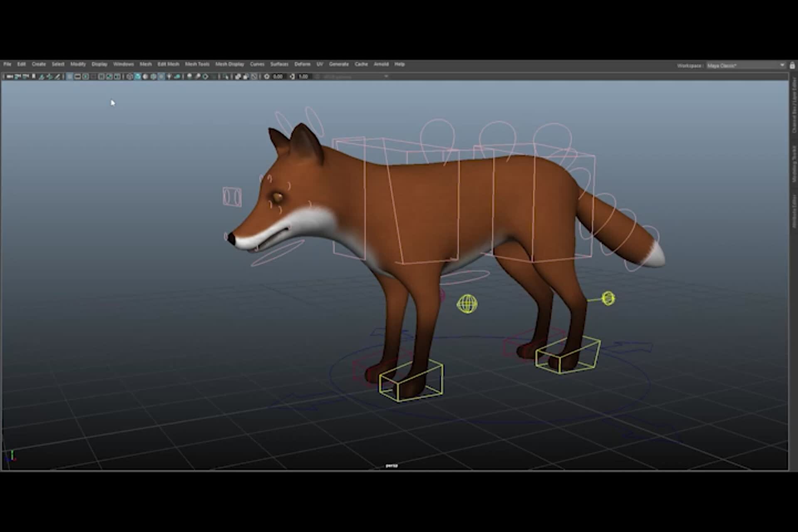Expand the dropdown at the status line's right end
The image size is (798, 532).
click(x=386, y=77)
